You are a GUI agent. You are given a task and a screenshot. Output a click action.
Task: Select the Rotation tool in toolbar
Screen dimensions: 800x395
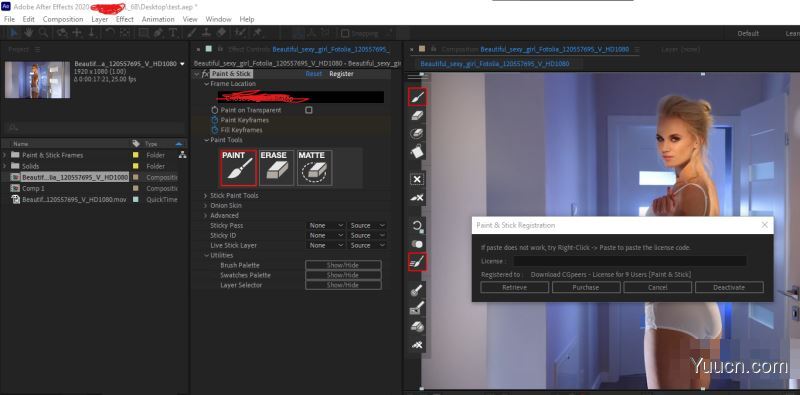tap(110, 33)
